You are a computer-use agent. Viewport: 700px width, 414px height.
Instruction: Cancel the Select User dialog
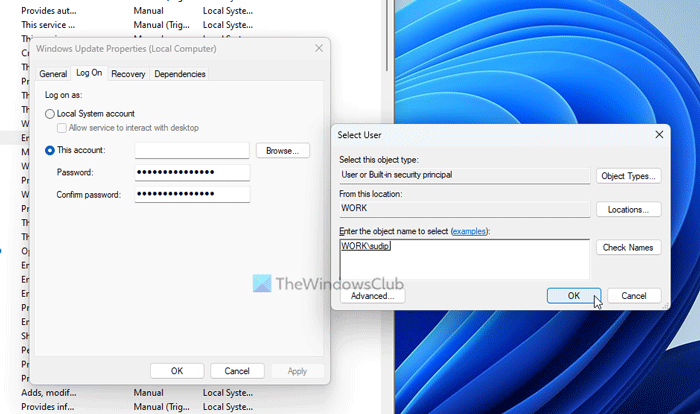pyautogui.click(x=633, y=296)
